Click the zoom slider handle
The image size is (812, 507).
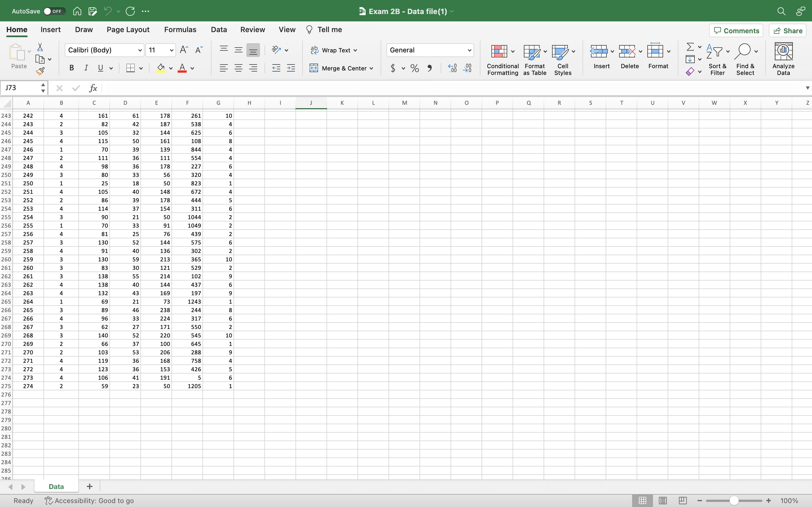point(734,501)
